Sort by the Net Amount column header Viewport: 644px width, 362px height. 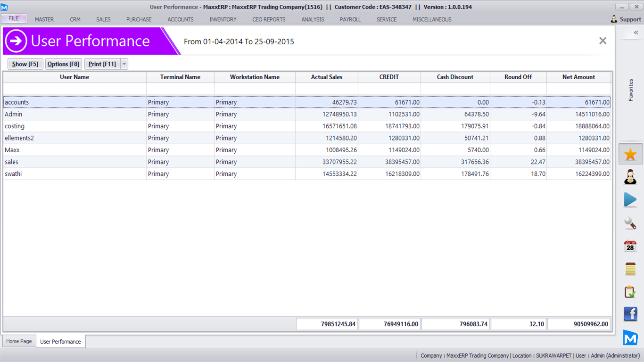tap(578, 77)
